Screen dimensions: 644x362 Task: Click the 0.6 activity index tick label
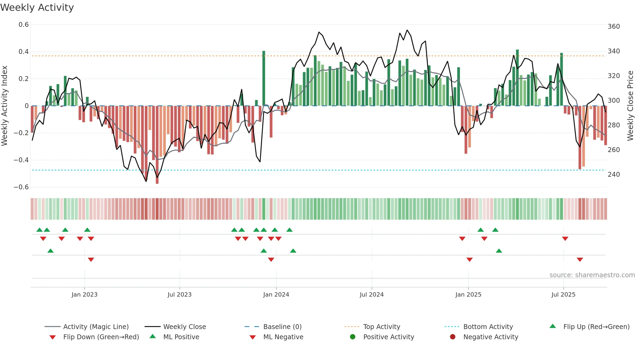[24, 25]
